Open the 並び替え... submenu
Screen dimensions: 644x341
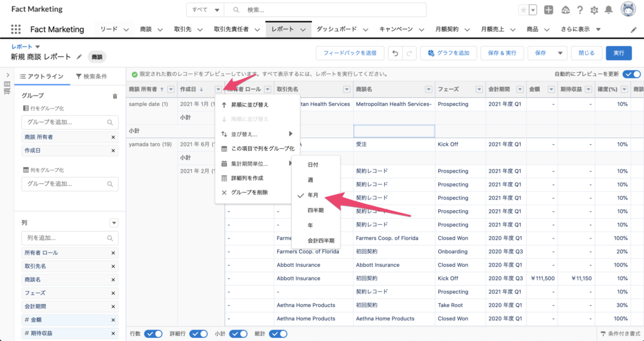point(257,134)
